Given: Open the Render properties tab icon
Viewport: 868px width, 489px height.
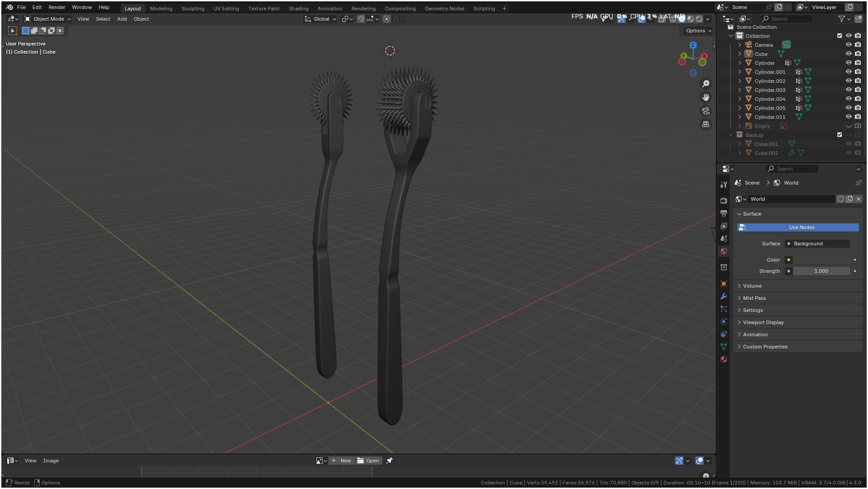Looking at the screenshot, I should 724,200.
